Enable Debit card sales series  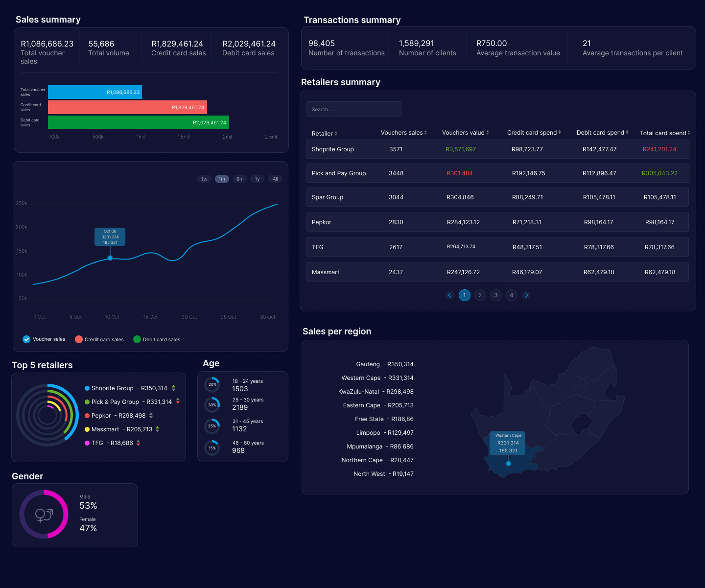coord(137,339)
